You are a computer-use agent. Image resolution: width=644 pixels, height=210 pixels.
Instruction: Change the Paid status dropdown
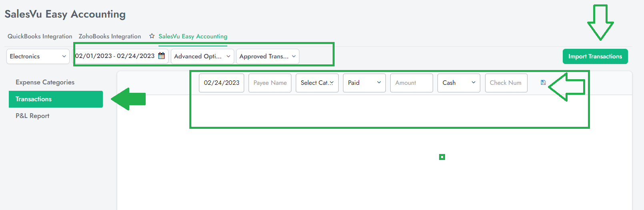pyautogui.click(x=364, y=83)
